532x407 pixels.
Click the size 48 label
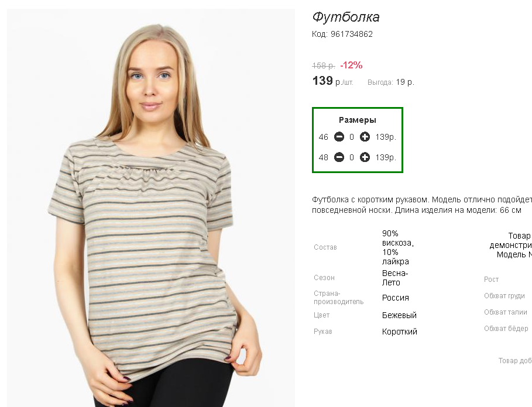tap(323, 157)
